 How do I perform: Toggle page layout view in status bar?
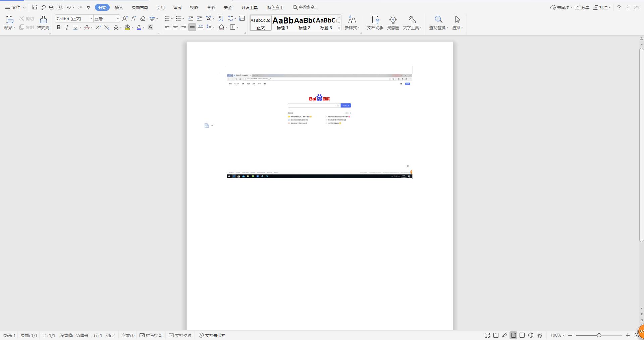click(514, 335)
